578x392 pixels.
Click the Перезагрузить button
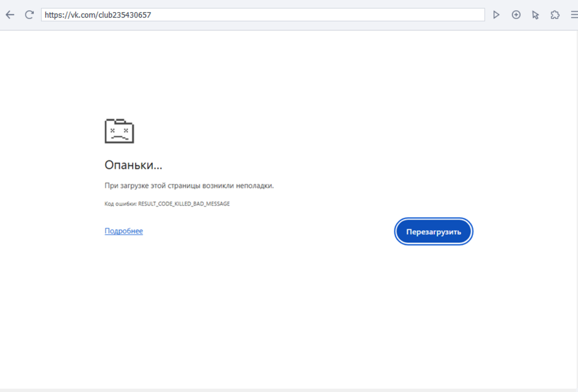[x=433, y=231]
